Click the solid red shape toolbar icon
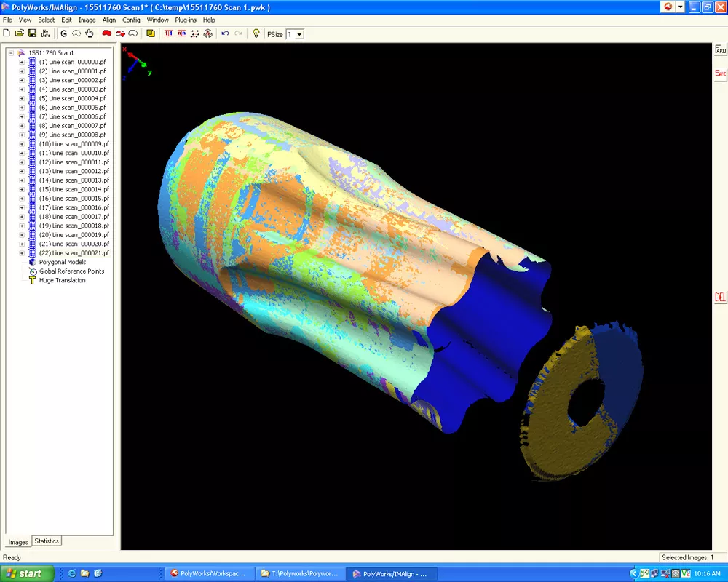Screen dimensions: 728x582 tap(107, 33)
